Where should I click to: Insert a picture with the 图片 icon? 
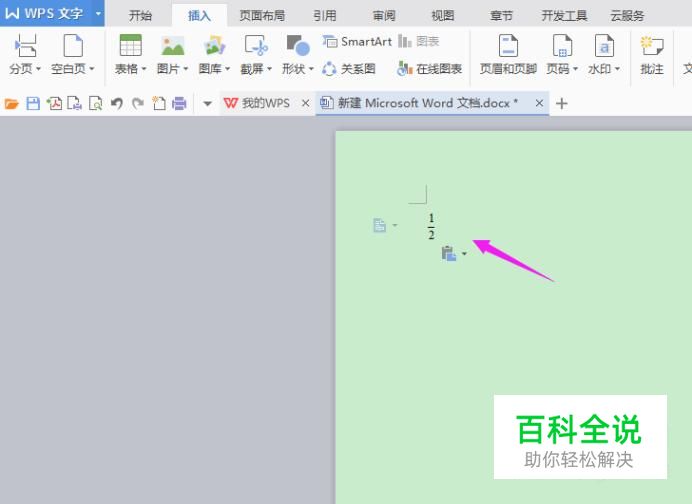(173, 45)
